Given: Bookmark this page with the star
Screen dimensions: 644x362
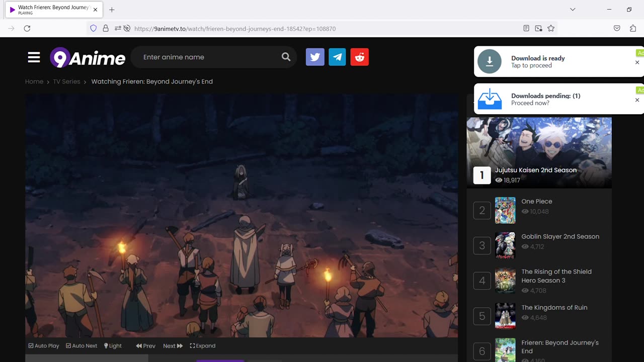Looking at the screenshot, I should (x=551, y=29).
